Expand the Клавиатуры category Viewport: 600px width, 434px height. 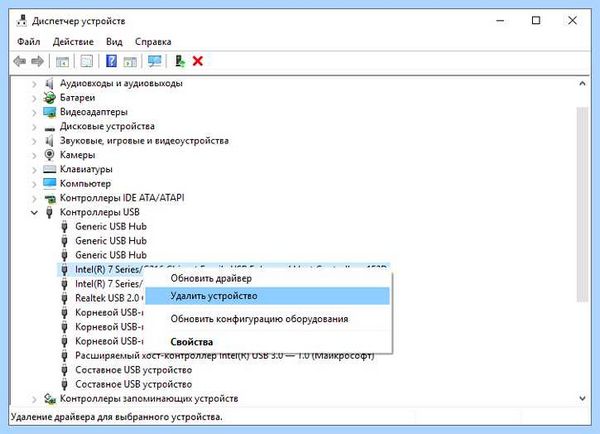(34, 170)
